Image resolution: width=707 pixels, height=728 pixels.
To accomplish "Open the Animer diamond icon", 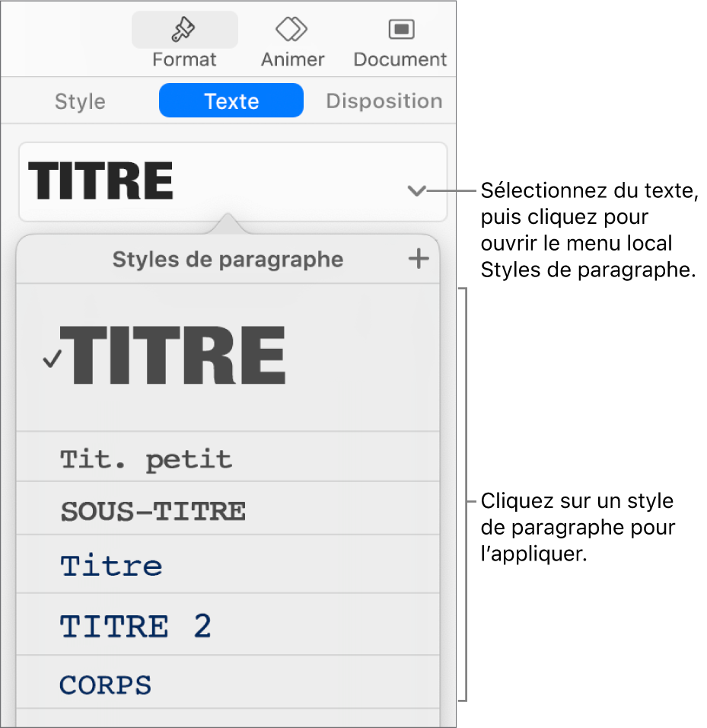I will (x=292, y=30).
